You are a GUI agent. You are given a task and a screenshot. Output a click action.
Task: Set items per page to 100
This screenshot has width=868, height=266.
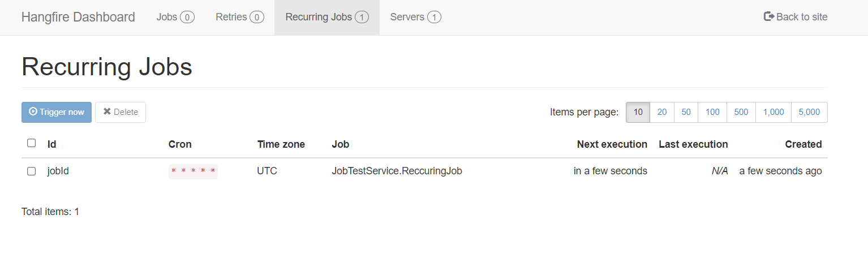(x=712, y=112)
